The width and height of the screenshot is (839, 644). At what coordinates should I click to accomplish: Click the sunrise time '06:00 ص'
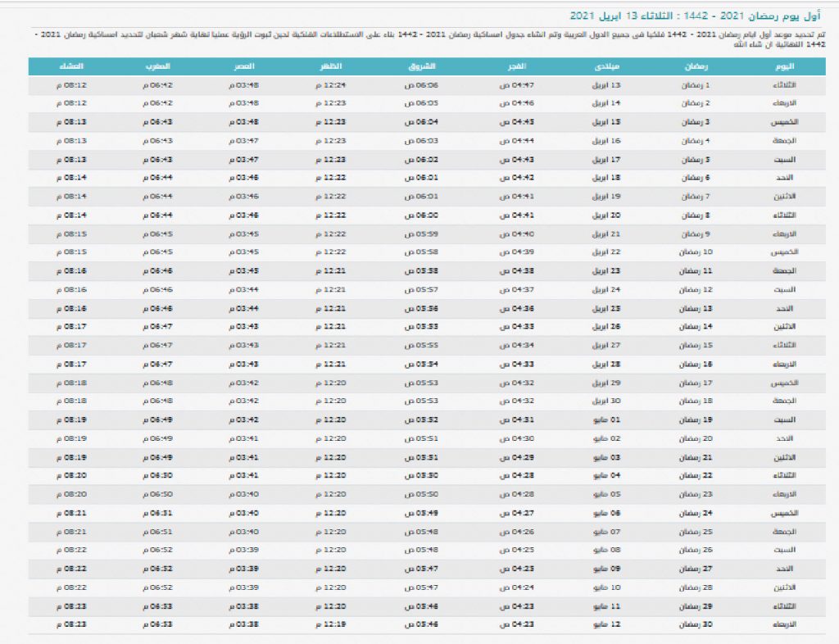click(x=421, y=215)
